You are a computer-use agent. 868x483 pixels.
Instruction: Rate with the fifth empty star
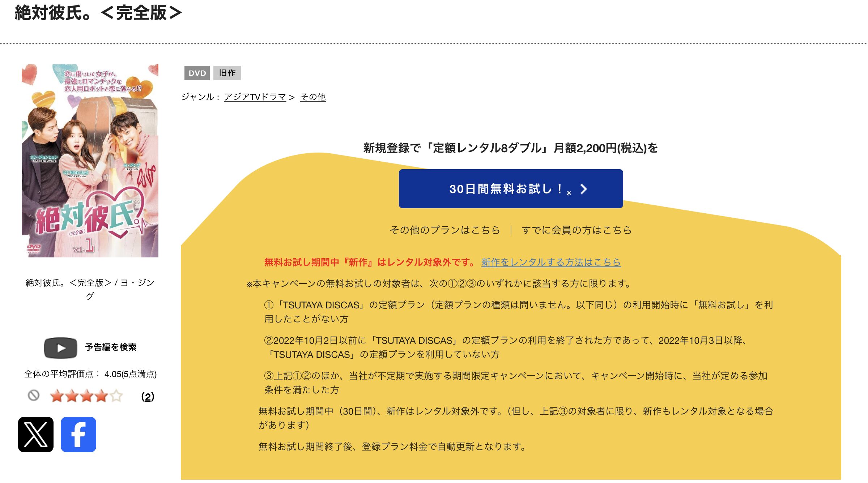(116, 396)
